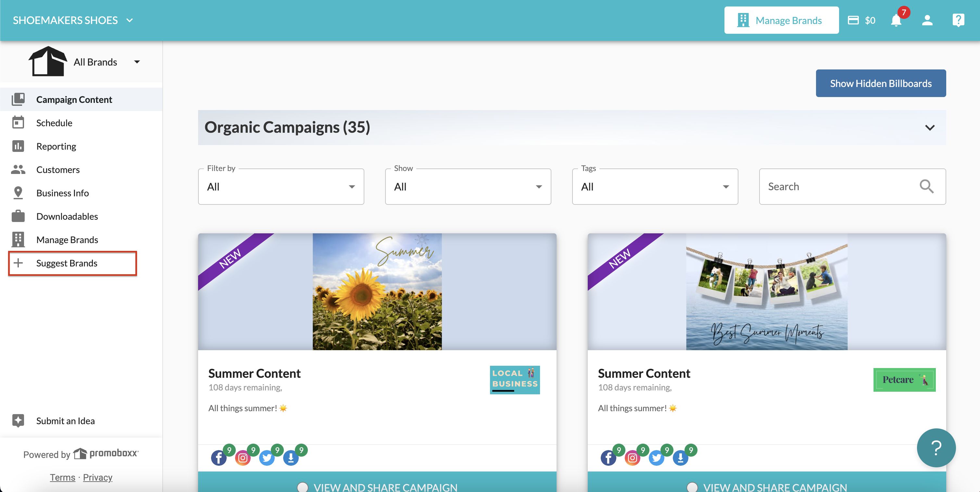Open the SHOEMAKERS SHOES account dropdown
The width and height of the screenshot is (980, 492).
point(73,20)
